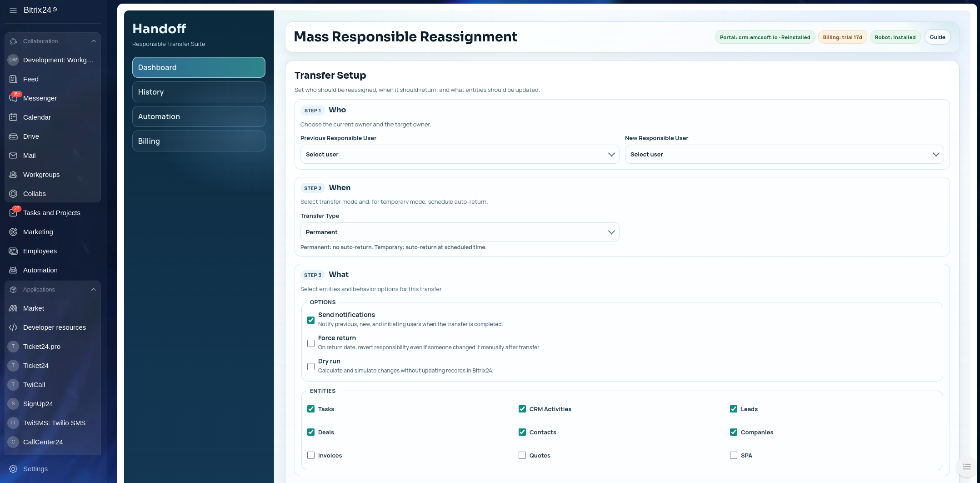Click the Robot: installed badge
This screenshot has height=483, width=980.
[x=895, y=37]
